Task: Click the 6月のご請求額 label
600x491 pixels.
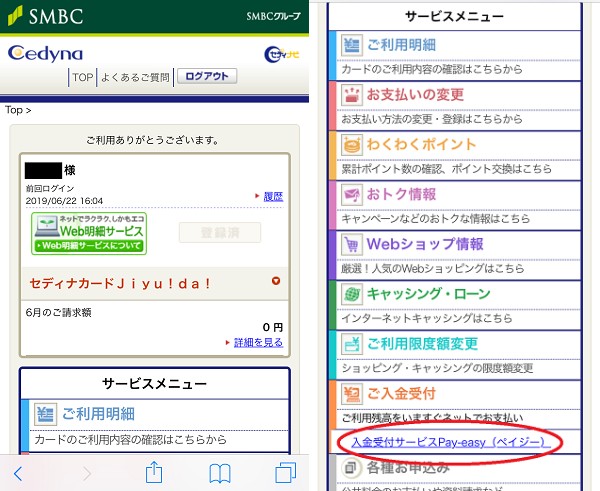Action: tap(59, 313)
